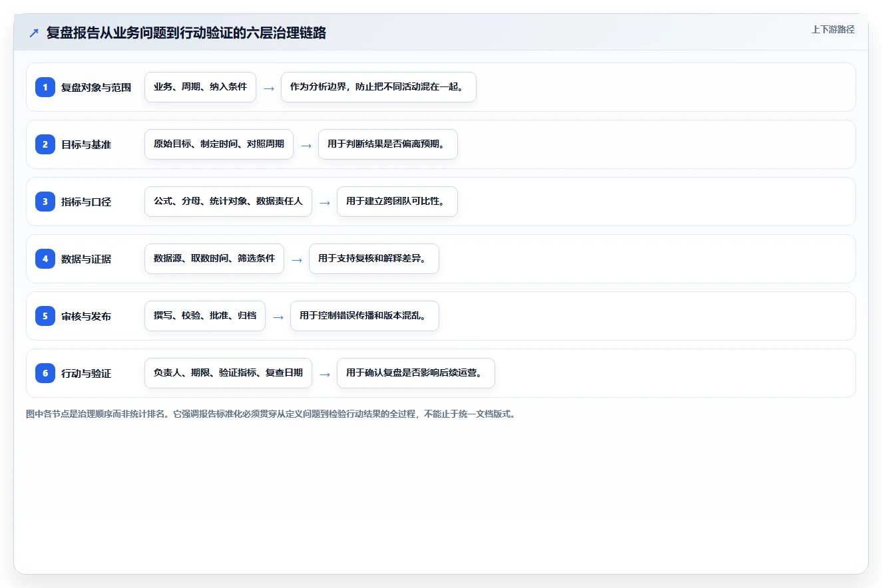The height and width of the screenshot is (588, 882).
Task: Click the number 2 badge
Action: (x=45, y=144)
